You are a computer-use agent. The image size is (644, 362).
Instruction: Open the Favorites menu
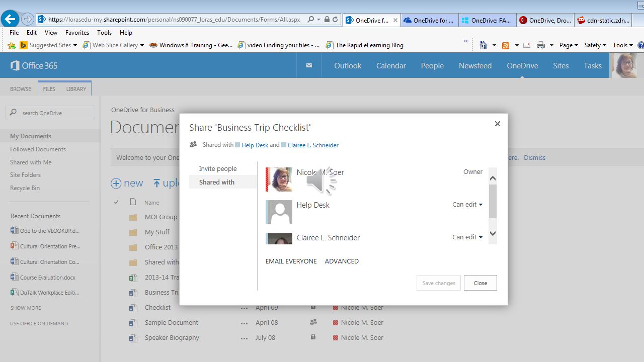tap(77, 32)
